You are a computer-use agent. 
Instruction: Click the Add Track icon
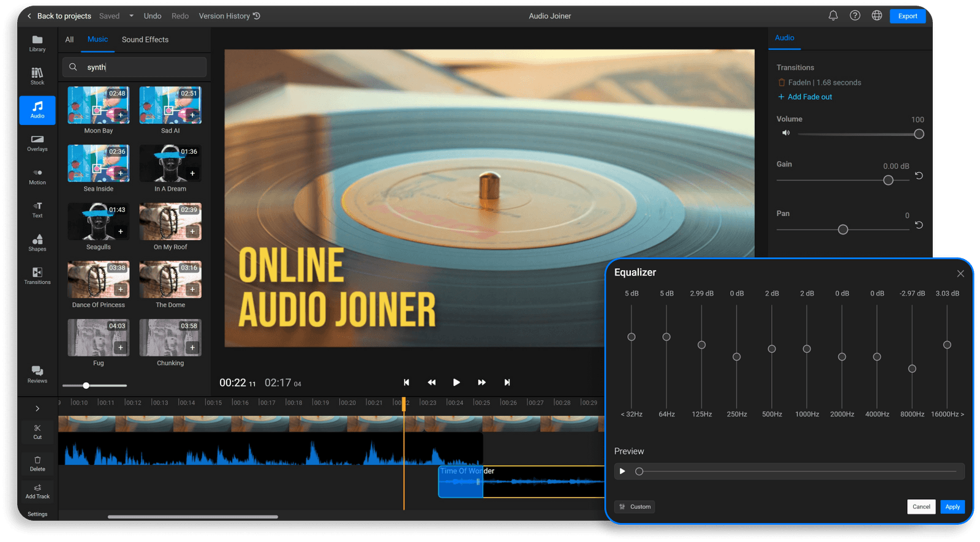[x=37, y=491]
